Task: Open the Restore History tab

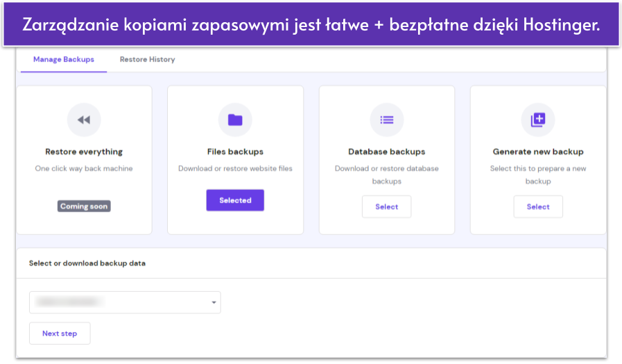Action: coord(147,60)
